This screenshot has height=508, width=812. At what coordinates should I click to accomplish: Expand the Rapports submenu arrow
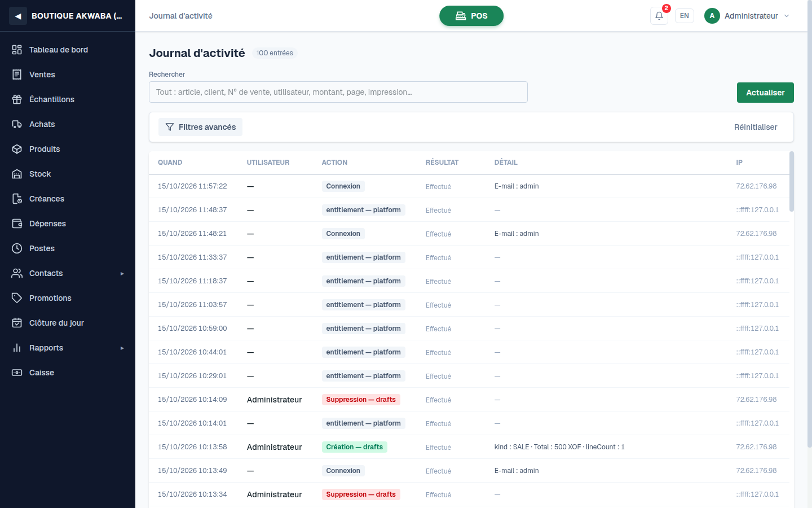(x=122, y=348)
